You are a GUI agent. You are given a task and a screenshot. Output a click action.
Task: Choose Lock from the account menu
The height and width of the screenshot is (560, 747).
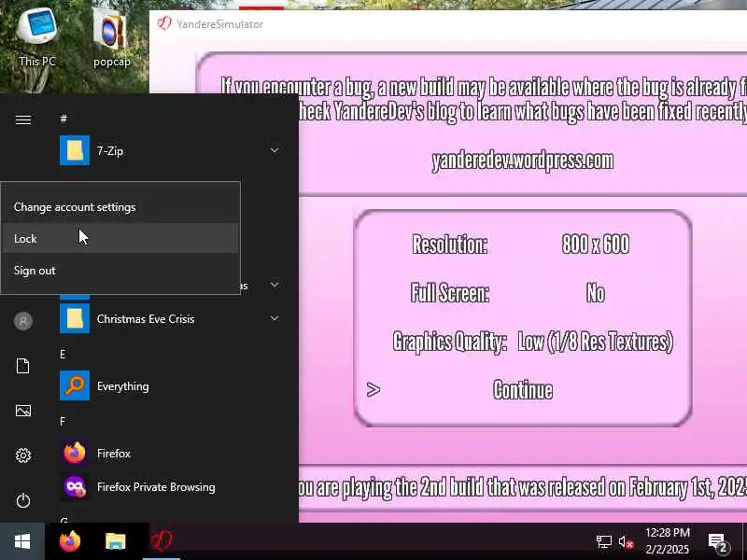pos(120,239)
